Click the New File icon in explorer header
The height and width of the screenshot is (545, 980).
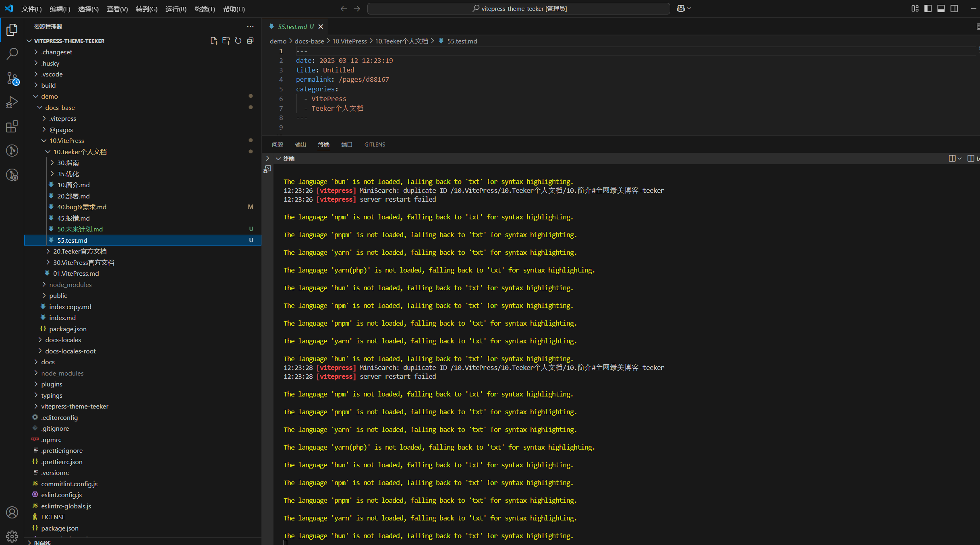(x=214, y=41)
